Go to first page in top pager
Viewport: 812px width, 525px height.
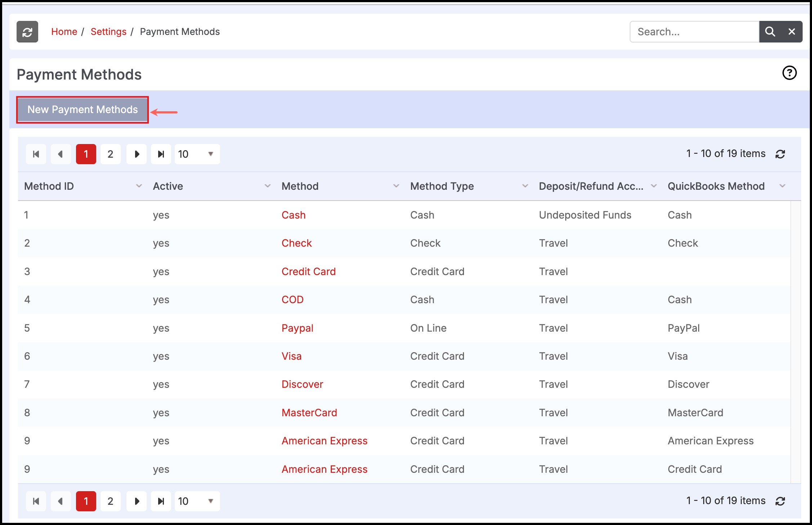[x=36, y=154]
